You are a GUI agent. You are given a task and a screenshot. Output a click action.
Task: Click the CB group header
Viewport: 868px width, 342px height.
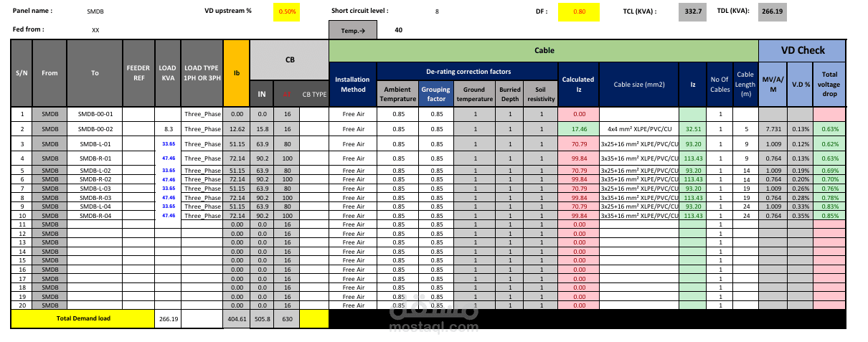click(x=289, y=61)
